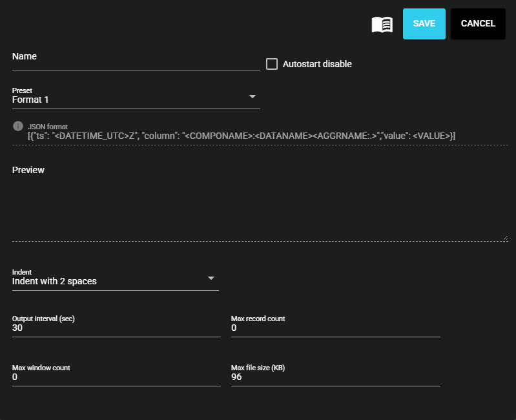Image resolution: width=516 pixels, height=420 pixels.
Task: Enable the Autostart disable checkbox
Action: [x=272, y=64]
